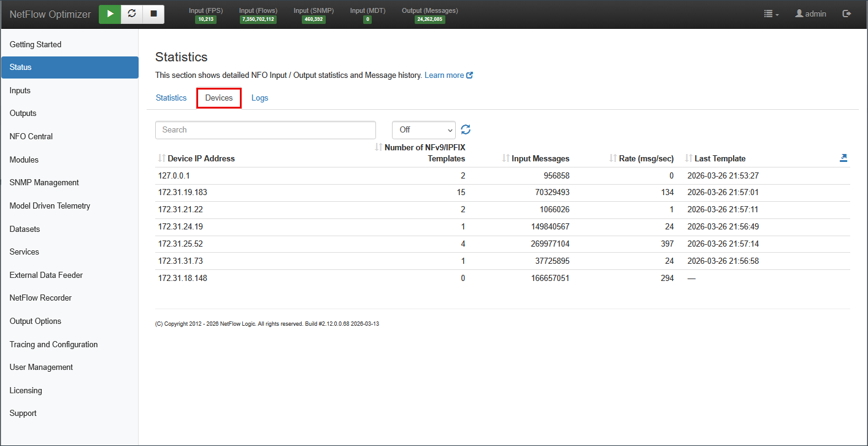Sort by Input Messages column
Image resolution: width=868 pixels, height=446 pixels.
[x=540, y=158]
